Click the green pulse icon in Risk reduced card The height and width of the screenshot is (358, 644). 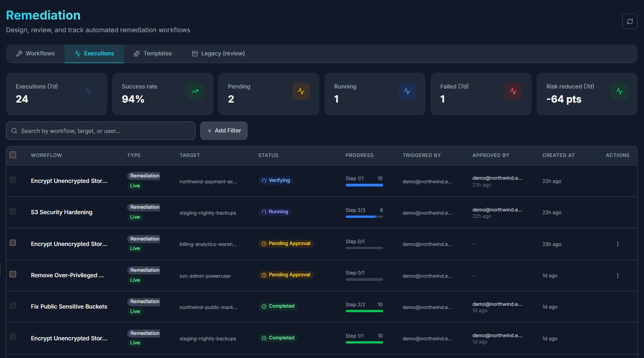click(619, 91)
